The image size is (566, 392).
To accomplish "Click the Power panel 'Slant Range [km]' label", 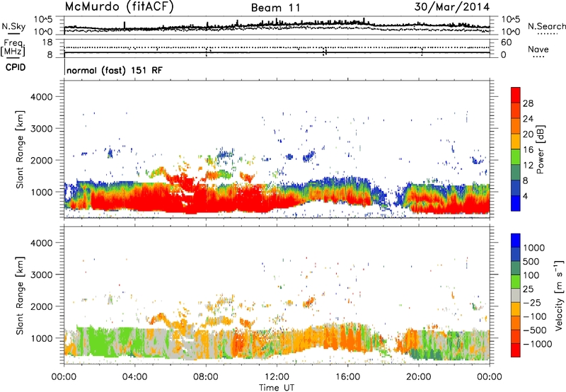I will 20,149.
